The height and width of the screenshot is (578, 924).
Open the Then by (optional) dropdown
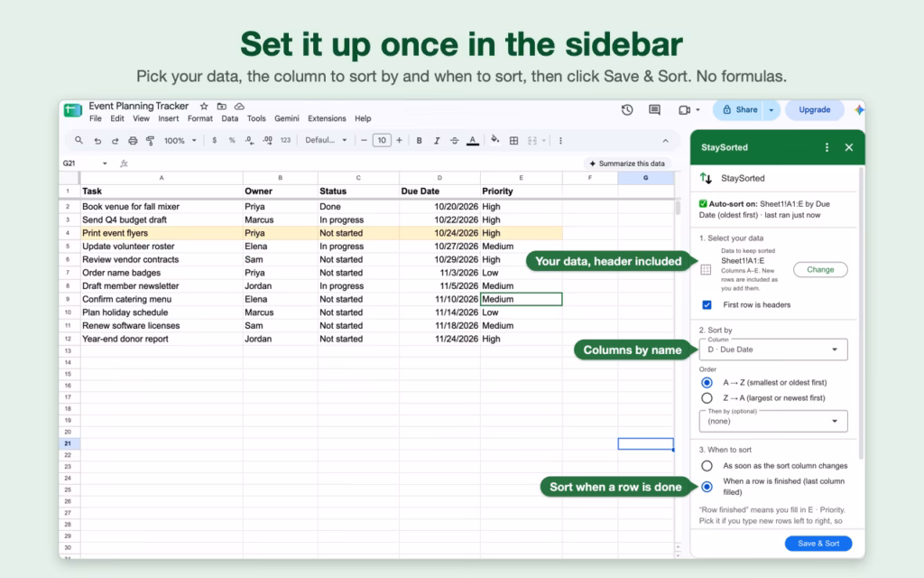[x=773, y=421]
